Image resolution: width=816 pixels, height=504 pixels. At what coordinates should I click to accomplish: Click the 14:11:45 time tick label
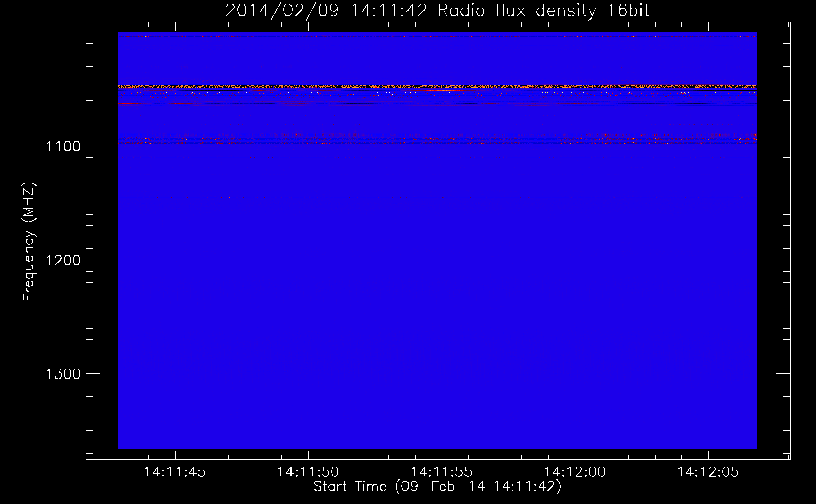click(x=175, y=472)
